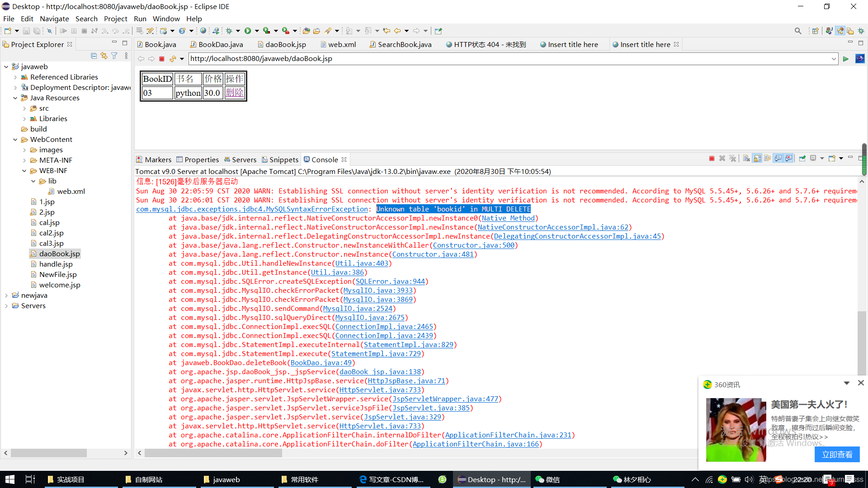868x488 pixels.
Task: Switch to the BookDao.java editor tab
Action: tap(220, 44)
